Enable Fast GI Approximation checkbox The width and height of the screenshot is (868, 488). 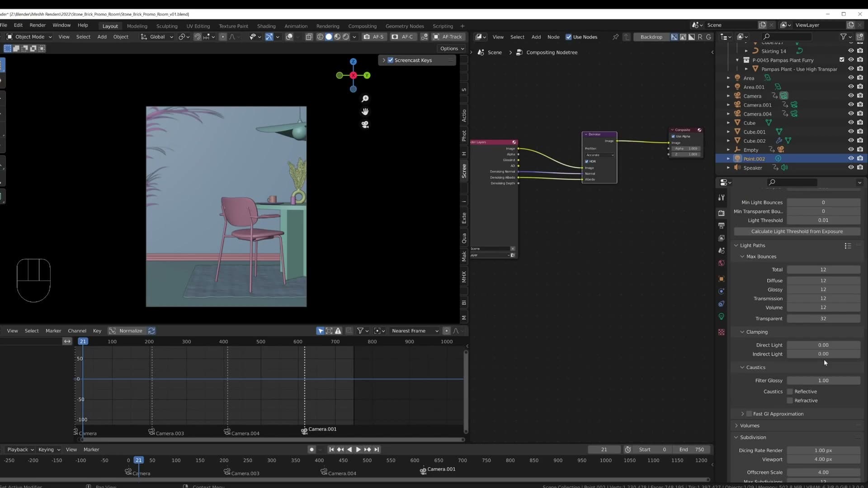point(749,414)
